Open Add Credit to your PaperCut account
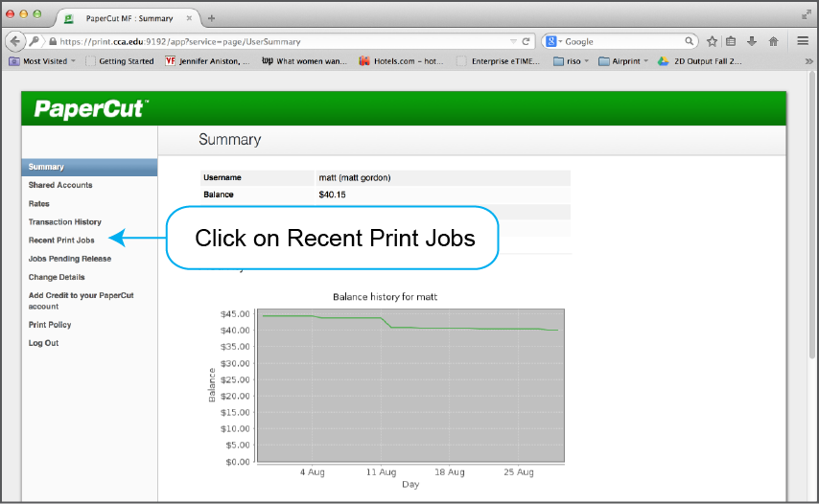This screenshot has width=819, height=504. pyautogui.click(x=81, y=301)
